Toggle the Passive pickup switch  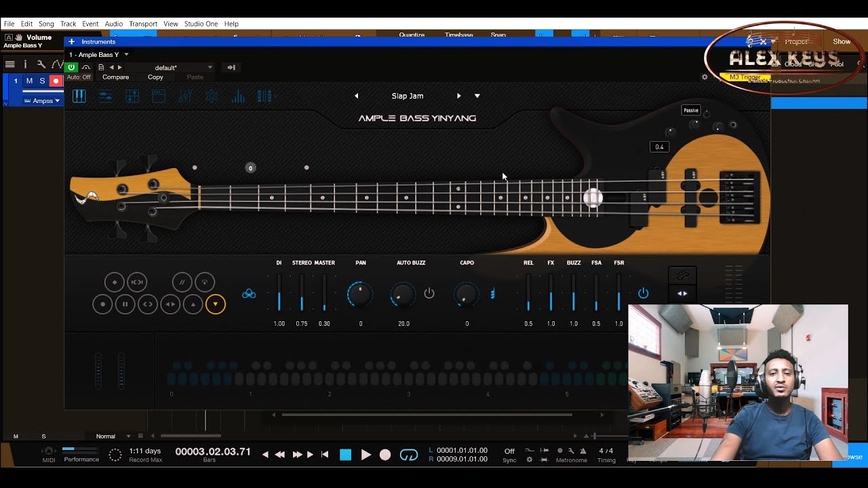pos(691,110)
